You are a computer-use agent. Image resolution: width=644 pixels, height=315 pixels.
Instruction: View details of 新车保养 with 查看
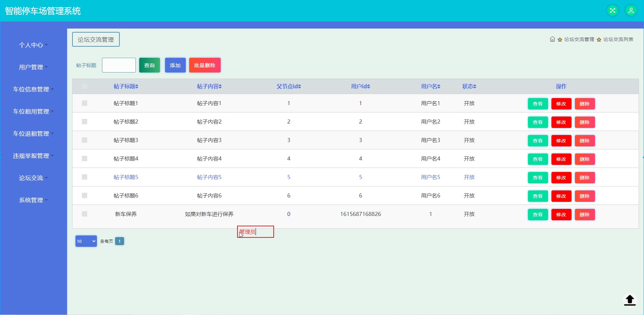point(538,215)
